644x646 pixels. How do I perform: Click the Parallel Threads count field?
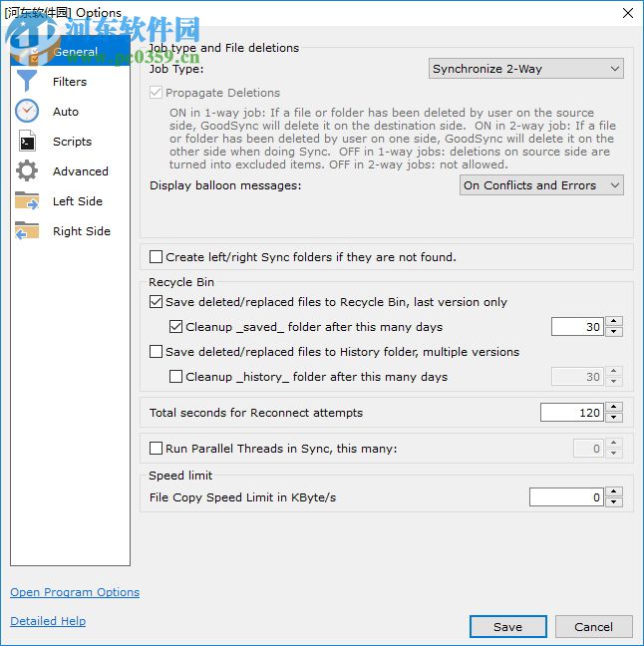click(588, 449)
